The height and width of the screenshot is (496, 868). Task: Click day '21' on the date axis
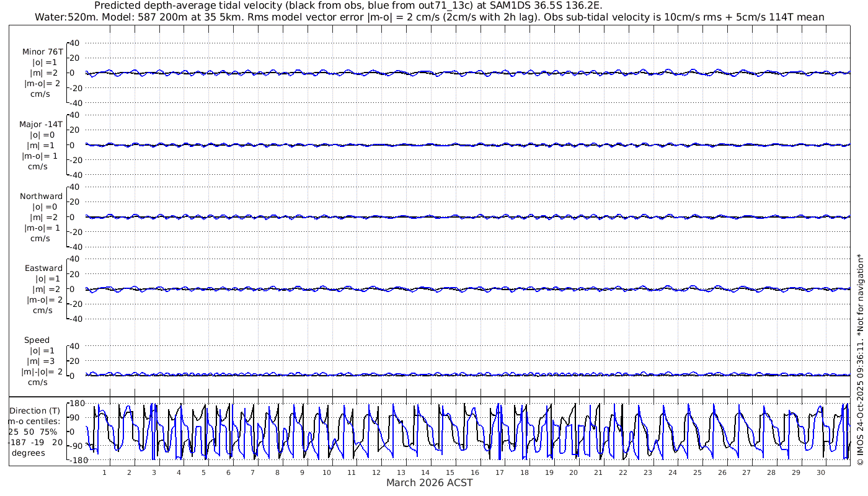598,472
